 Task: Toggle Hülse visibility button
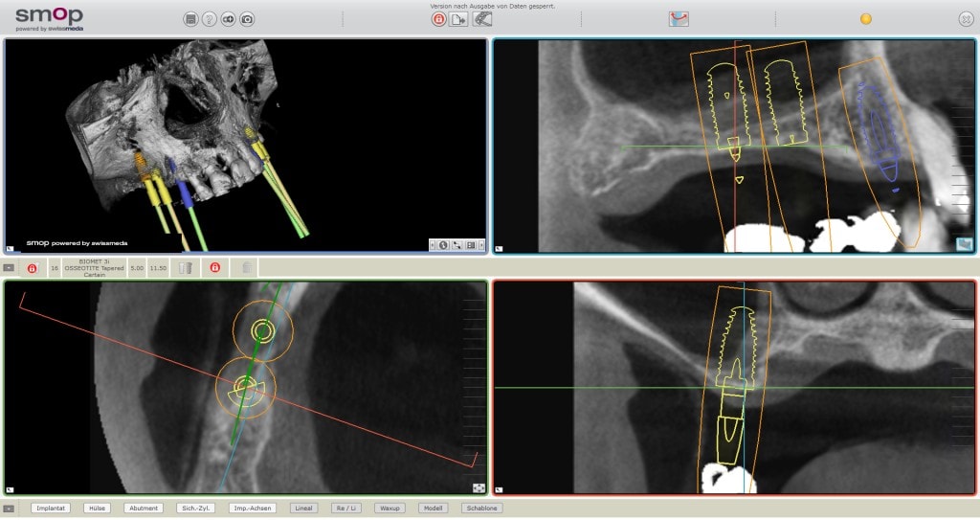point(97,509)
